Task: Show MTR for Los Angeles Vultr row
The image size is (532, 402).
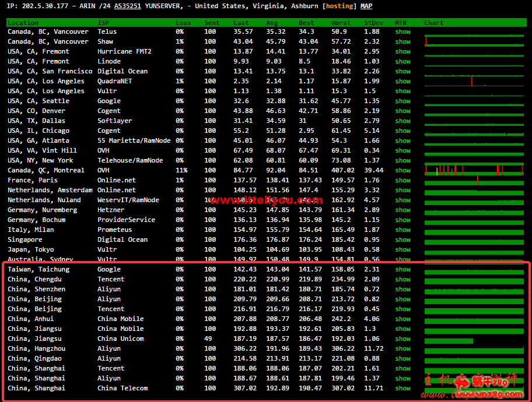Action: click(402, 91)
